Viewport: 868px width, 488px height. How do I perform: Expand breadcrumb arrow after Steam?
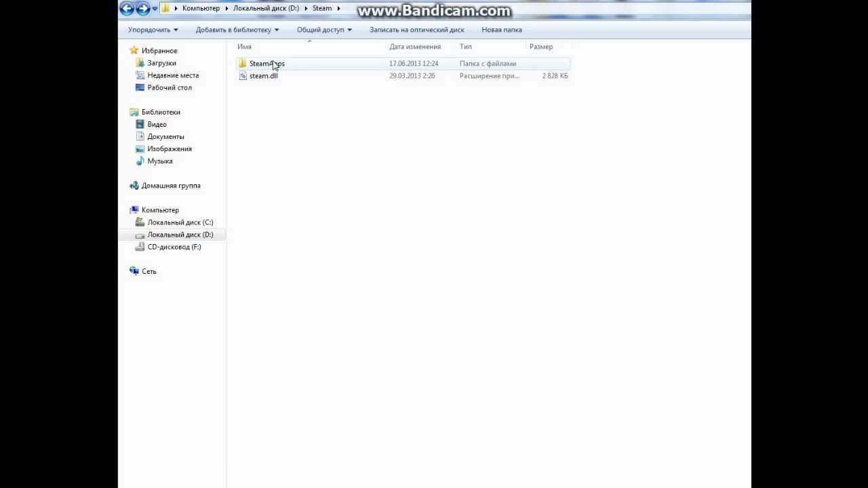338,8
